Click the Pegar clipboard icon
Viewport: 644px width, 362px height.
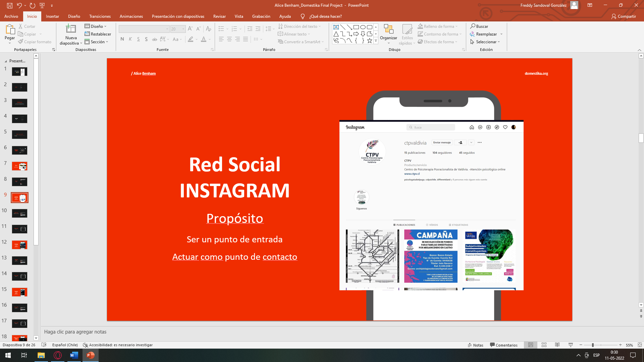pos(10,29)
